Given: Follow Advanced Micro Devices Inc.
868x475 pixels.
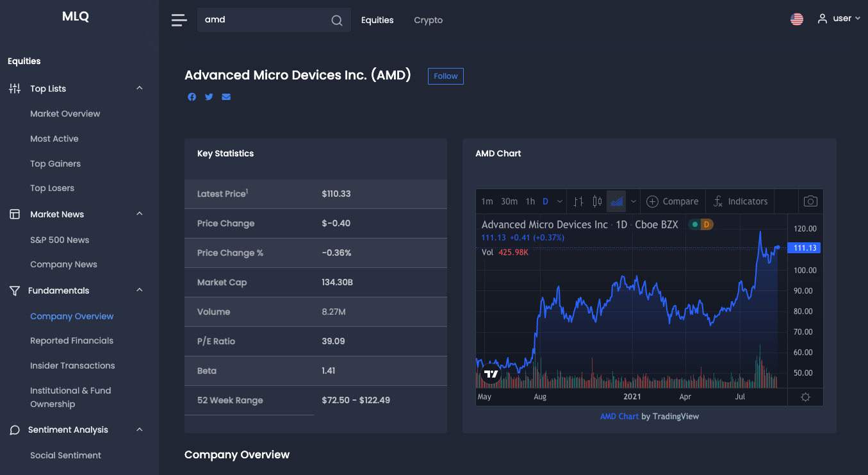Looking at the screenshot, I should click(446, 76).
